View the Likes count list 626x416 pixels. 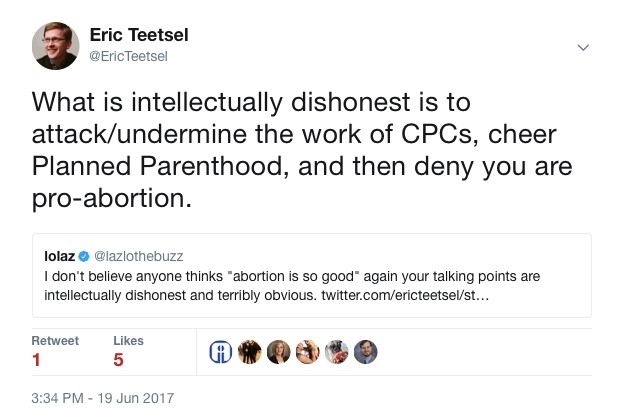click(119, 361)
